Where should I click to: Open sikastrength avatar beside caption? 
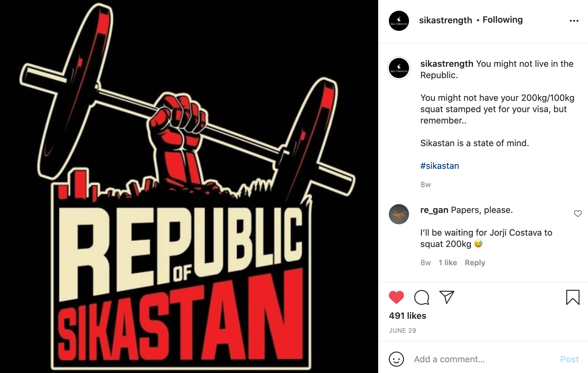(399, 68)
